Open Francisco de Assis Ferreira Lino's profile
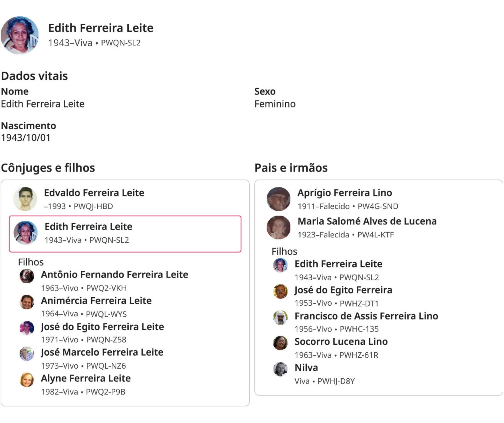Screen dimensions: 504x423 tap(366, 316)
